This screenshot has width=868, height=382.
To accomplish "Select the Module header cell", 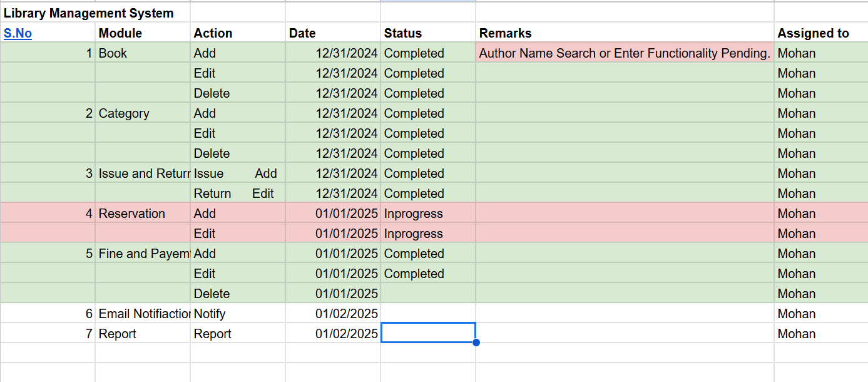I will [121, 34].
